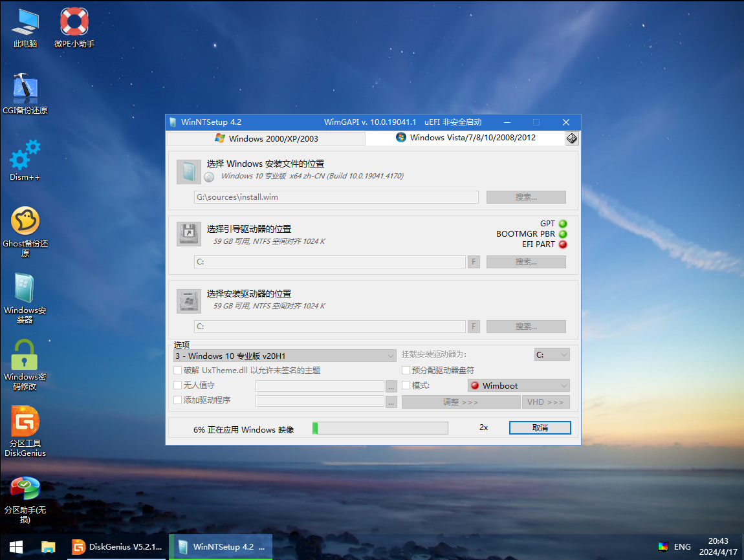
Task: Open the Windows密码修改 padlock icon
Action: point(25,365)
